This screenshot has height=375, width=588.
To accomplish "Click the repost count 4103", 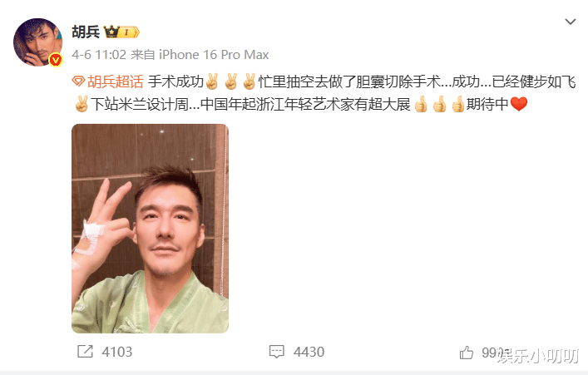I will (x=117, y=352).
